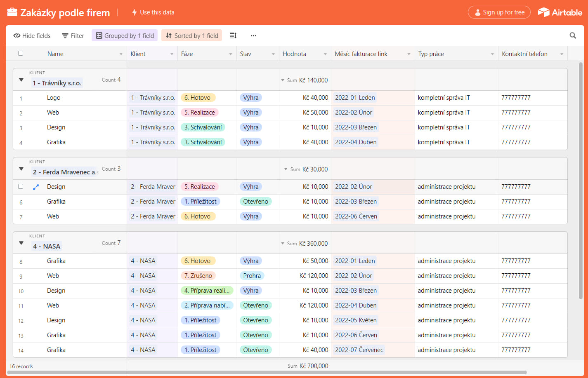Click the briefcase icon beside the title
588x378 pixels.
click(12, 12)
